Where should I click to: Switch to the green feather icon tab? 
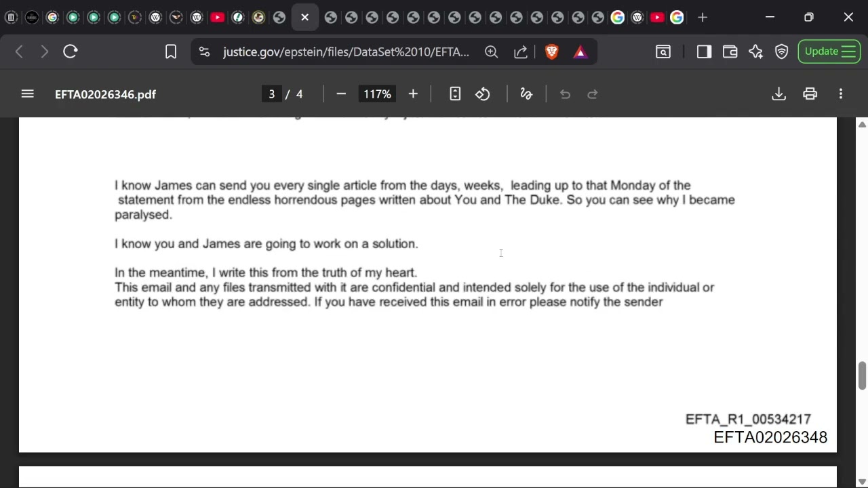click(x=238, y=18)
